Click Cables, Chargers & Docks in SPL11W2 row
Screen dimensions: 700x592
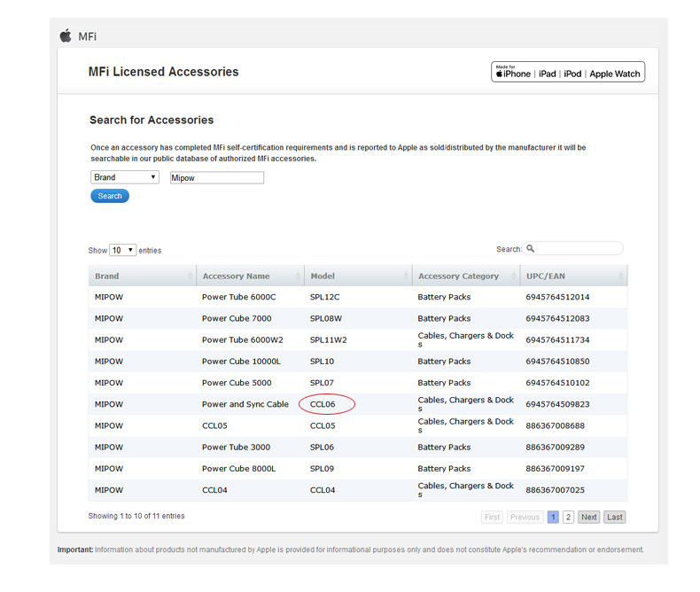point(465,339)
